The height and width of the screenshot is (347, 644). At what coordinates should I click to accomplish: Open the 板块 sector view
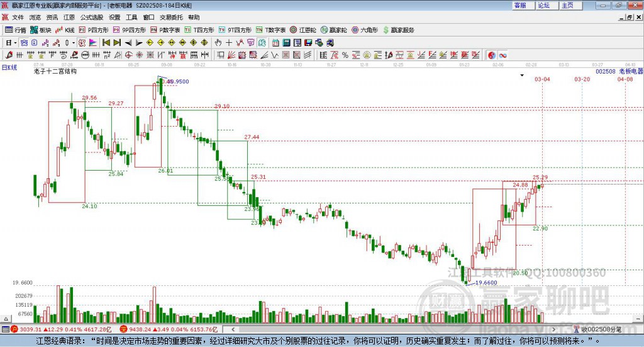pos(41,30)
